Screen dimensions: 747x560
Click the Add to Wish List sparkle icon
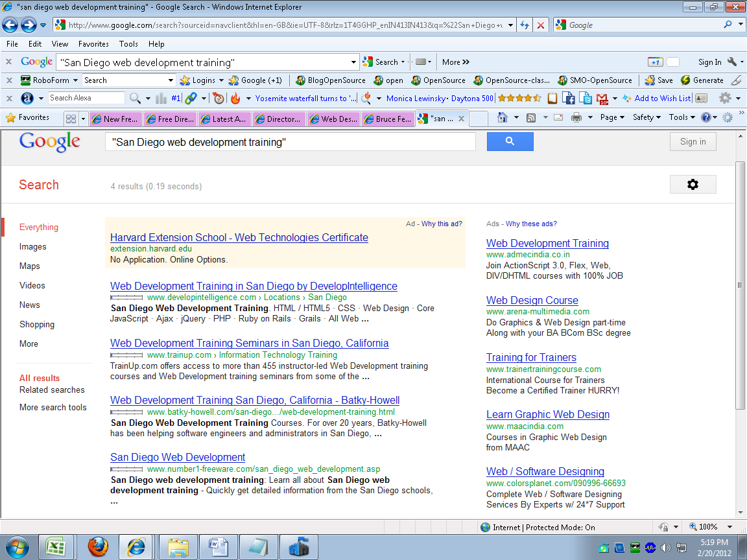pyautogui.click(x=626, y=99)
